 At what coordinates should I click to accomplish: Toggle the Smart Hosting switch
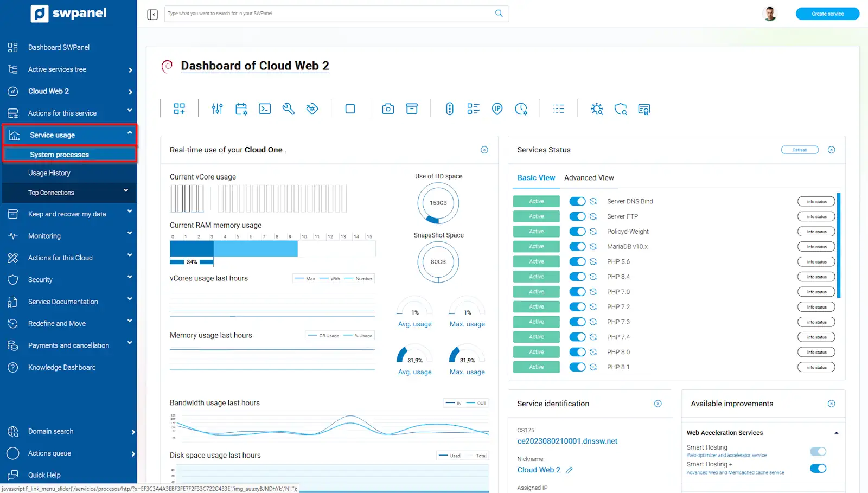point(818,451)
